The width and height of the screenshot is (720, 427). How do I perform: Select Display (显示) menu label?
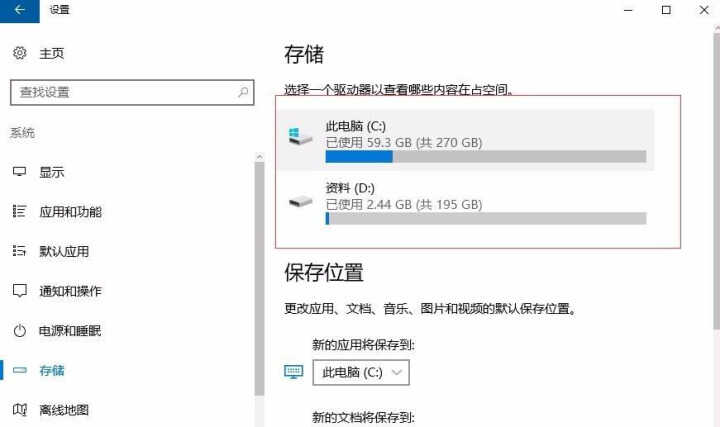click(51, 173)
